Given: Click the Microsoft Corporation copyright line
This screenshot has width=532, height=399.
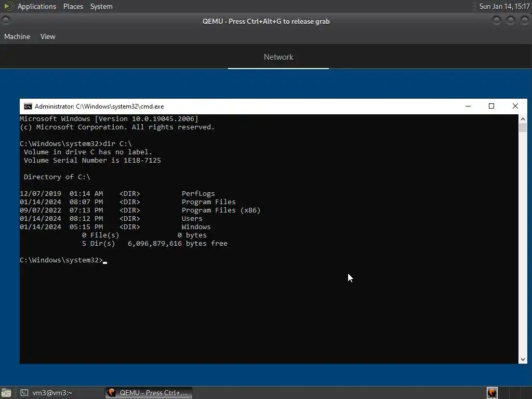Looking at the screenshot, I should point(117,127).
